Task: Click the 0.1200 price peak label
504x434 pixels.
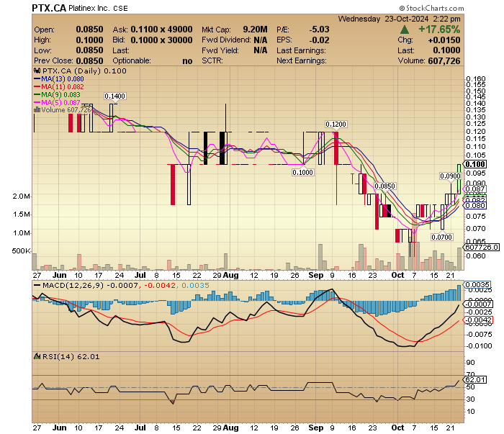Action: tap(336, 124)
